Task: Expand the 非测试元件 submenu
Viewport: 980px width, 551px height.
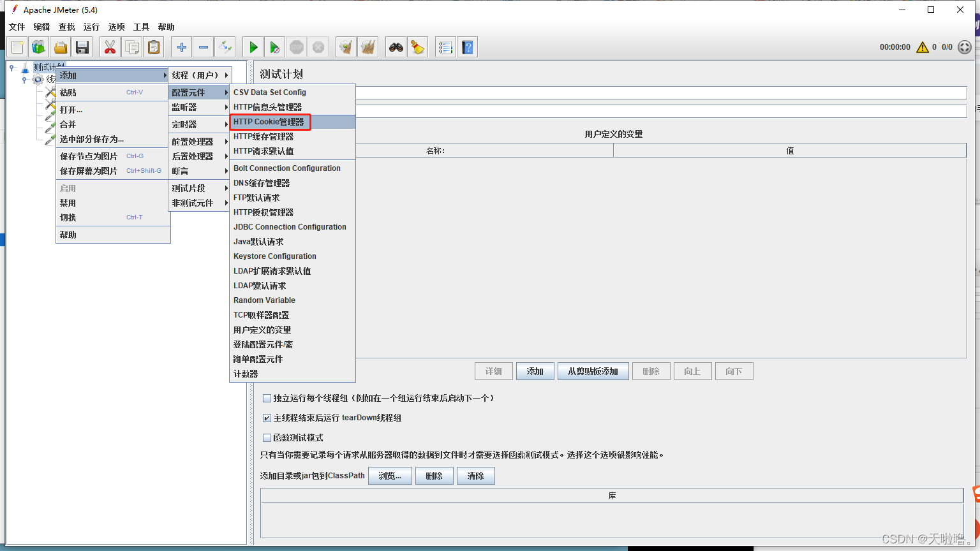Action: (x=199, y=203)
